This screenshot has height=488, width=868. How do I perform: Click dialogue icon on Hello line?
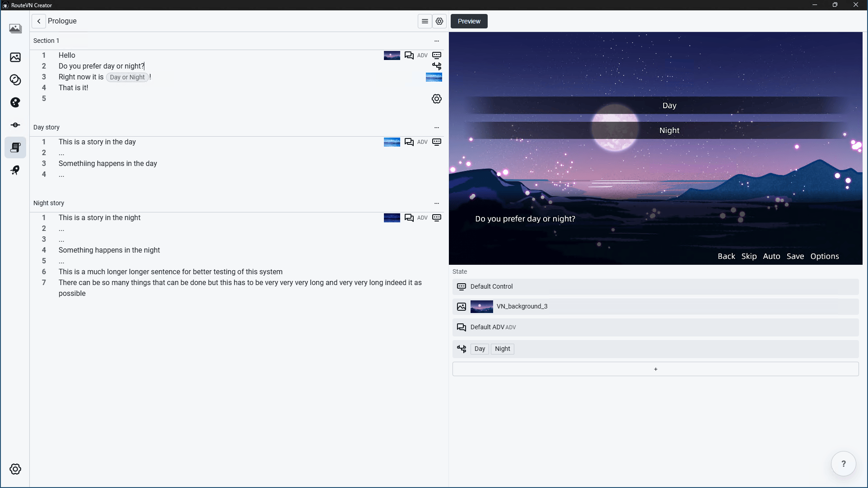click(409, 55)
